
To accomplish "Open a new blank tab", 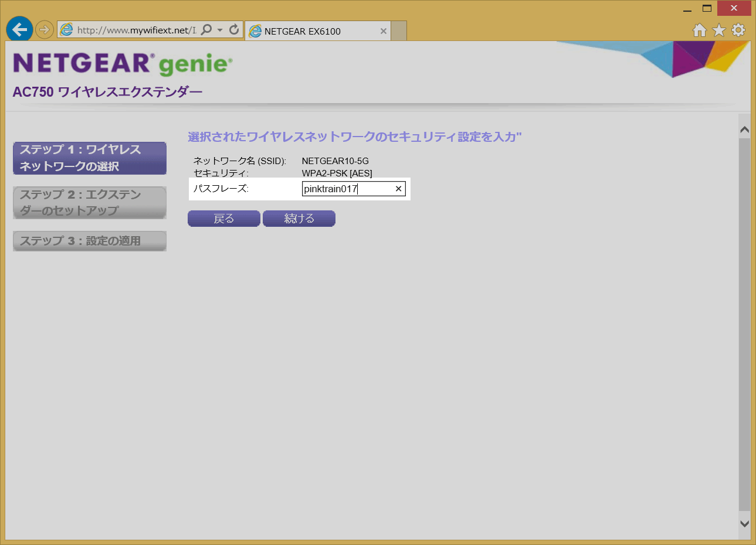I will 399,31.
